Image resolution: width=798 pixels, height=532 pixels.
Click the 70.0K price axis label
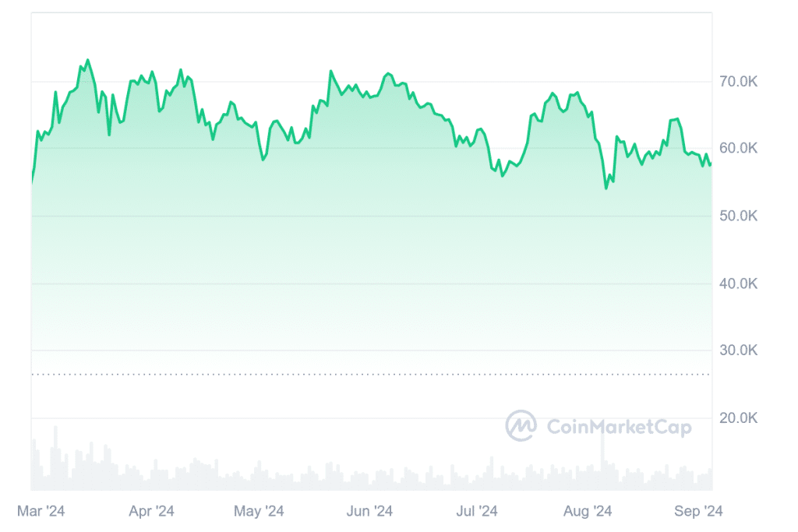[x=737, y=82]
